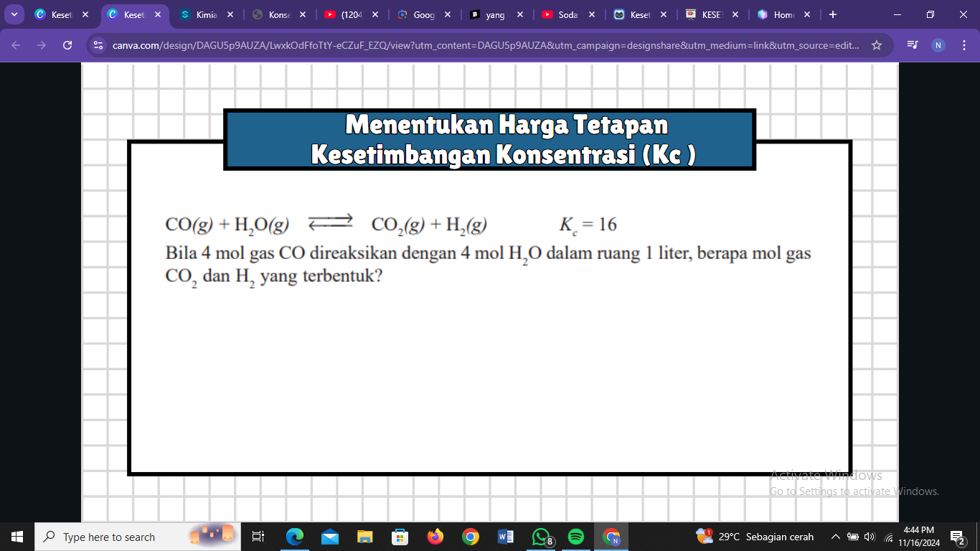This screenshot has height=551, width=980.
Task: Open the volume control icon
Action: point(870,537)
